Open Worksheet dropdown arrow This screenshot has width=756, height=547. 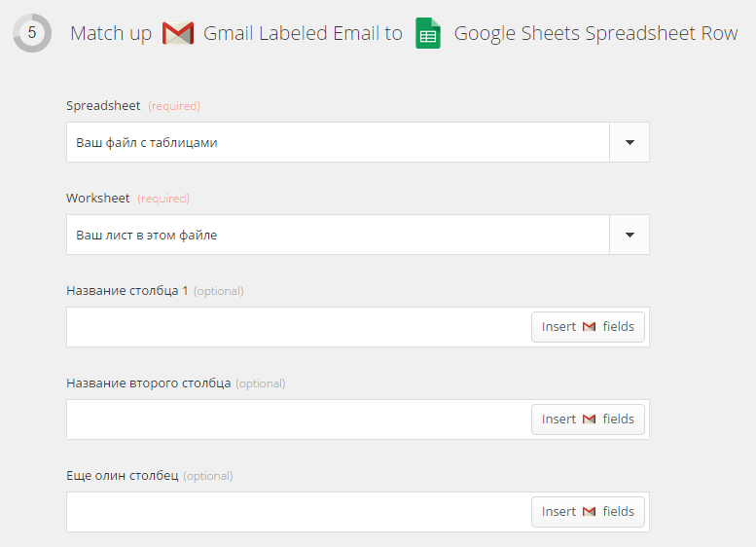click(630, 235)
